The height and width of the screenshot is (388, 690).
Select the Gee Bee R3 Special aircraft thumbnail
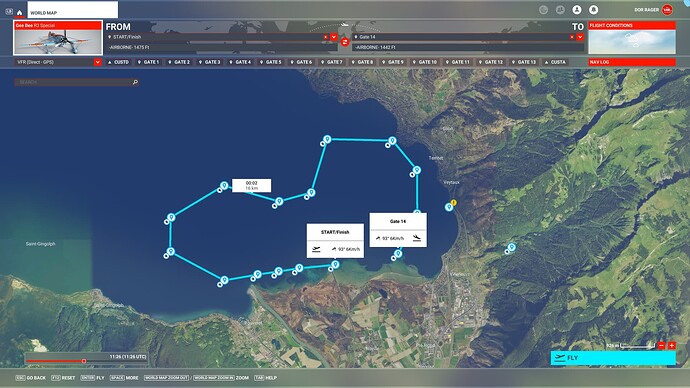click(58, 38)
